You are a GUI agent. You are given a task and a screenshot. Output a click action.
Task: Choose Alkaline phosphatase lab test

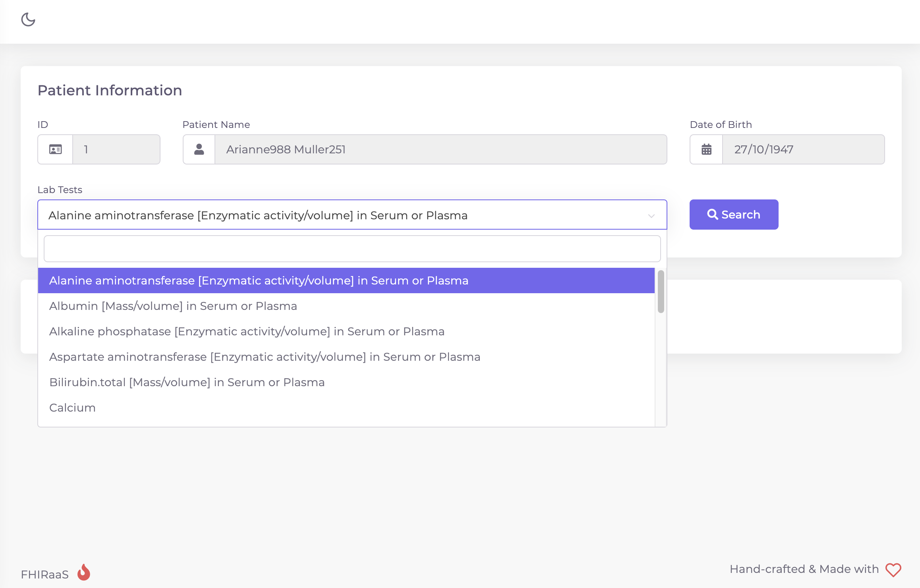[x=247, y=331]
